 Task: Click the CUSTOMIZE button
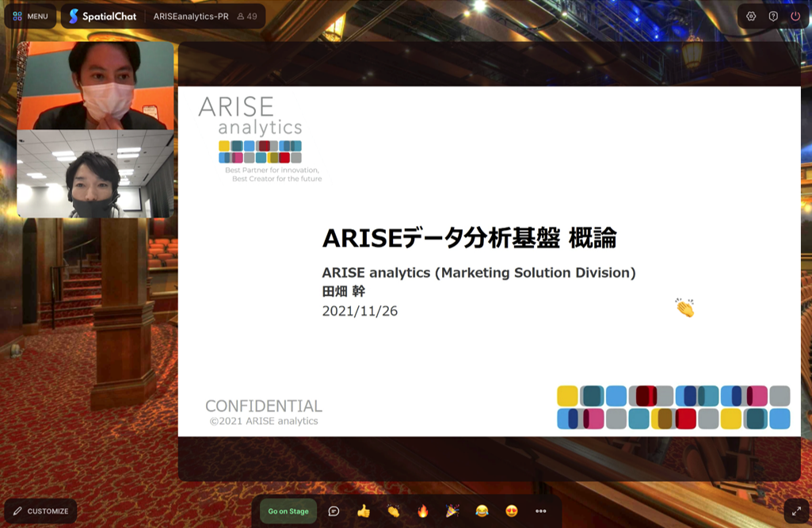tap(40, 511)
